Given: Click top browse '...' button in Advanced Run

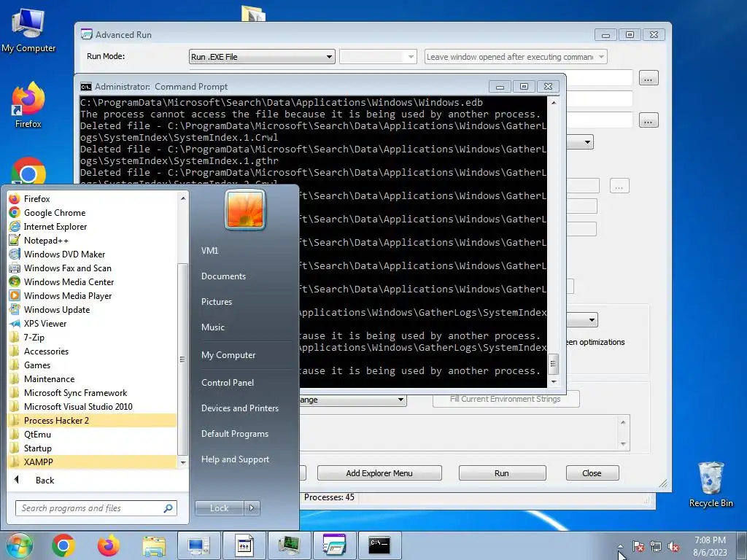Looking at the screenshot, I should tap(649, 77).
